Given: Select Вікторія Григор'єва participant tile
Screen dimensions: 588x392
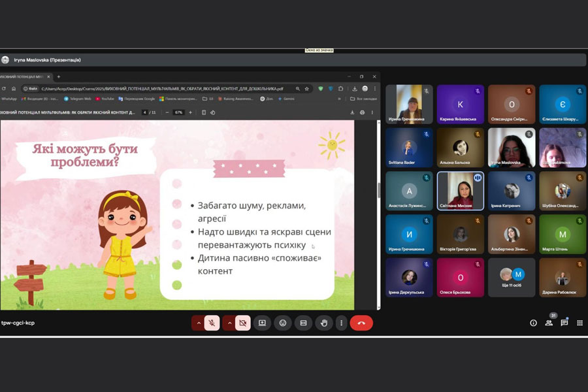Looking at the screenshot, I should tap(460, 234).
